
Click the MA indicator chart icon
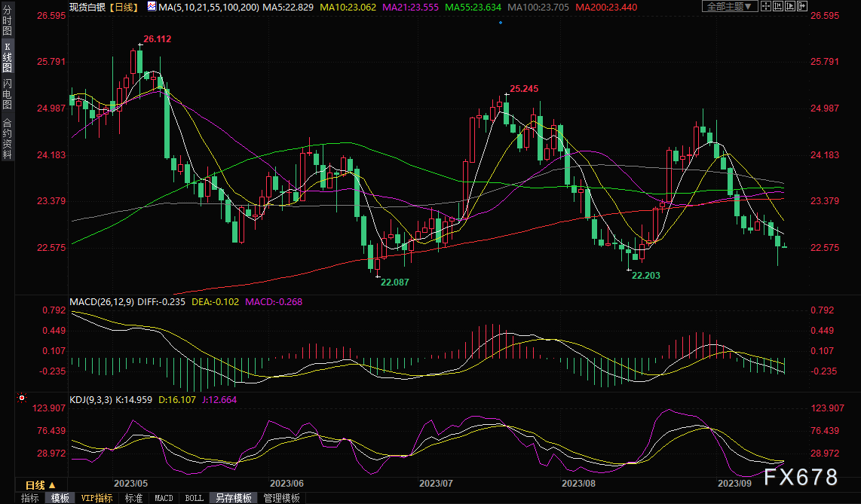pyautogui.click(x=152, y=6)
